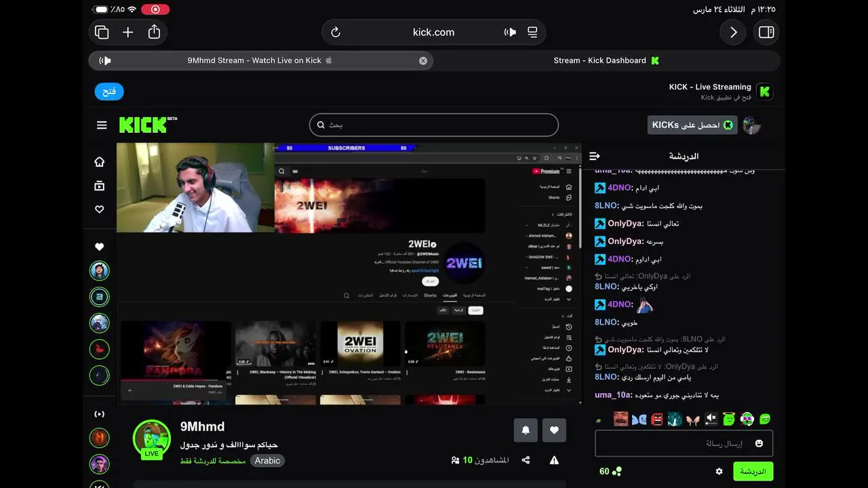Open chat settings gear
This screenshot has height=488, width=868.
(x=719, y=471)
